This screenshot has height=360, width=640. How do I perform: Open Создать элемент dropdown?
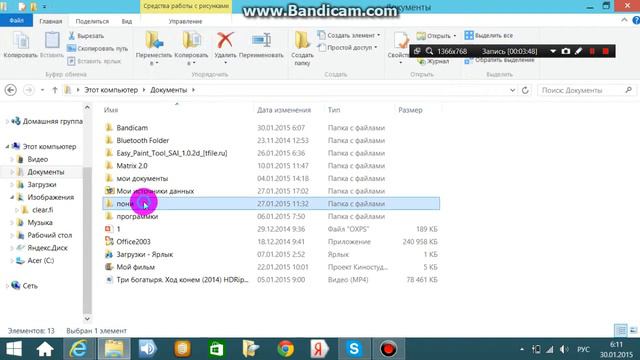click(x=349, y=36)
